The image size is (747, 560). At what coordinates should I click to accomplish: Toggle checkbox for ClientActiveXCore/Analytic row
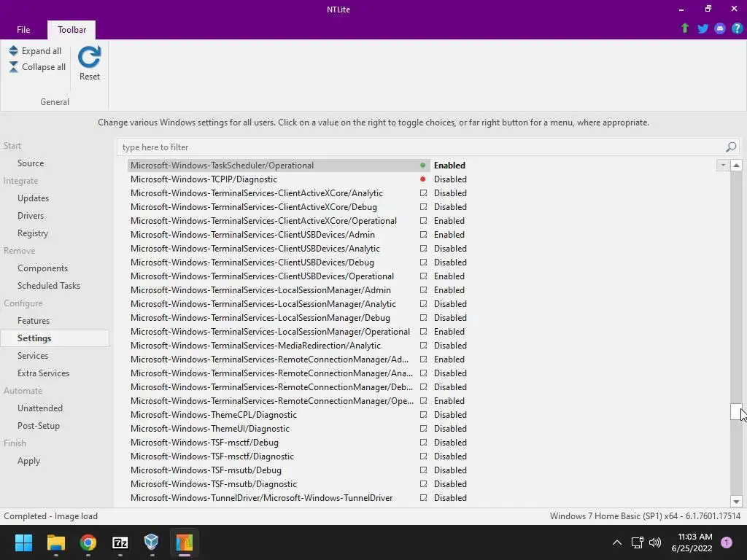(423, 192)
